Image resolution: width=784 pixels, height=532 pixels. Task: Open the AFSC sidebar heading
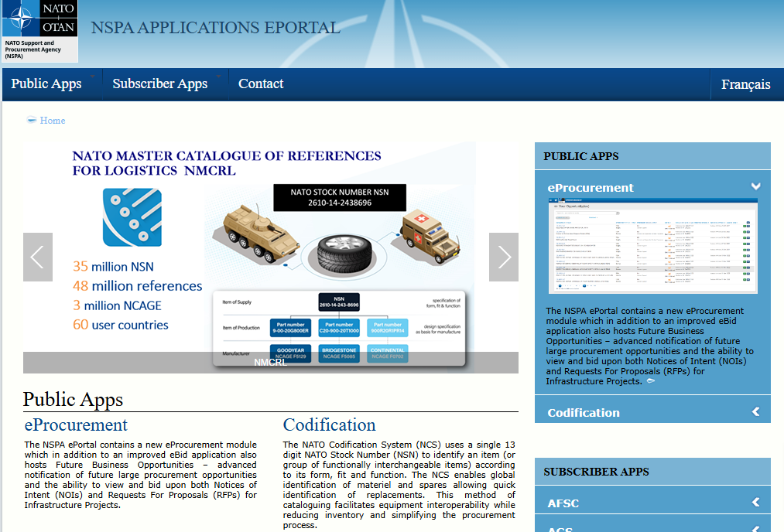(x=563, y=503)
